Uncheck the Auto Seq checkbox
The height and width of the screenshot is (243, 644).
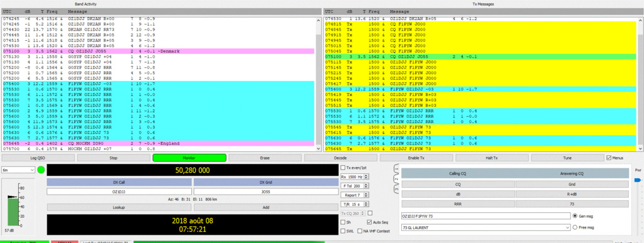tap(369, 222)
